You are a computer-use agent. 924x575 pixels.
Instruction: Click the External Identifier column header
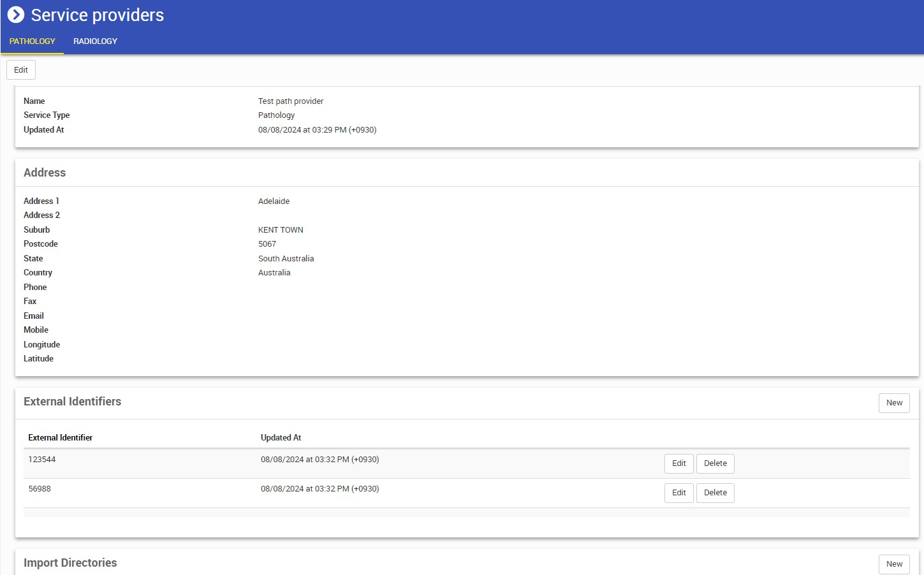(x=61, y=438)
